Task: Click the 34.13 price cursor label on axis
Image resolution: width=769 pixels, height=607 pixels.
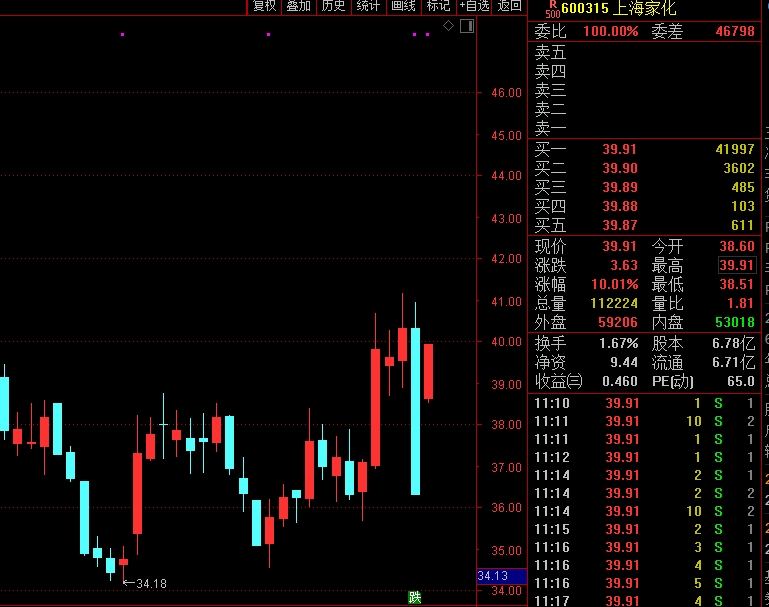Action: click(494, 576)
